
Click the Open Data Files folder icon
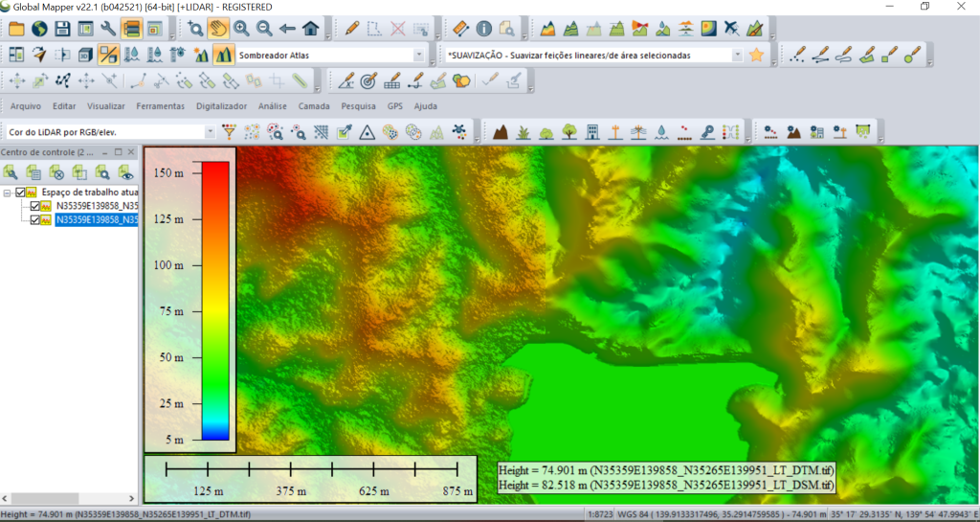coord(17,29)
